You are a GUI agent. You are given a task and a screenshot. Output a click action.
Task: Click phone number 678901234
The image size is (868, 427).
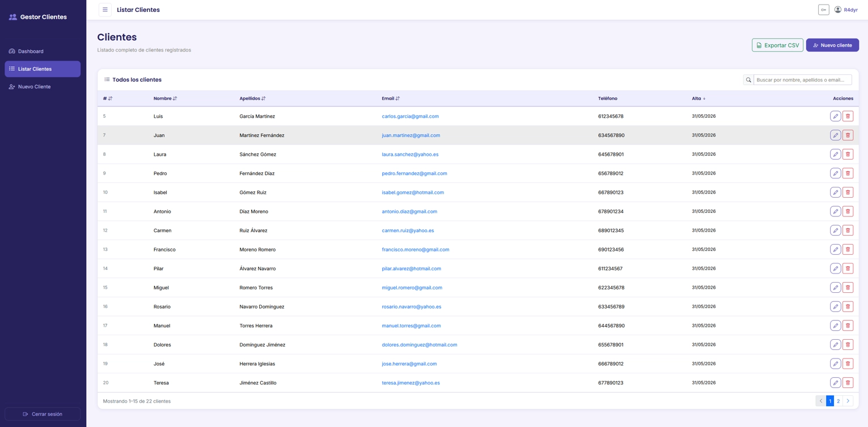611,211
